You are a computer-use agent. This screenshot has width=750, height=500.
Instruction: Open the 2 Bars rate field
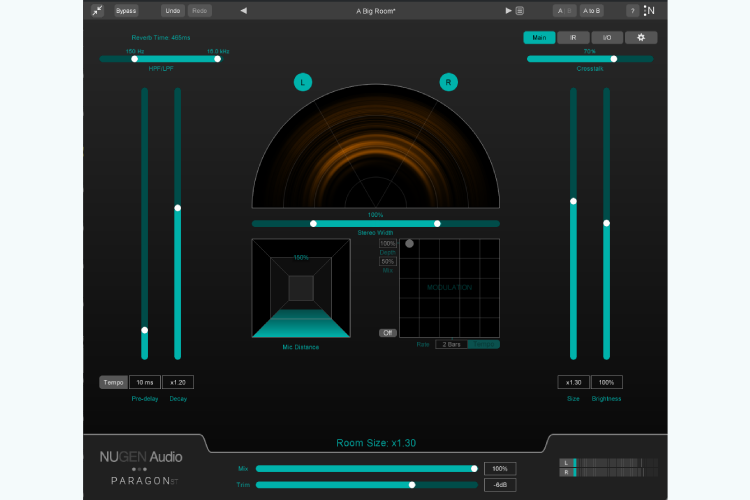(451, 344)
